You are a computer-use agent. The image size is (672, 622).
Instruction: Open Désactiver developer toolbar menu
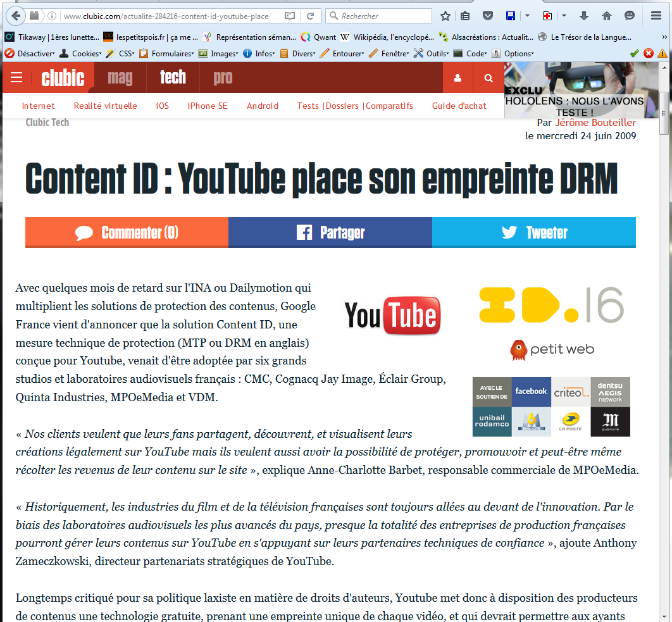pyautogui.click(x=30, y=54)
